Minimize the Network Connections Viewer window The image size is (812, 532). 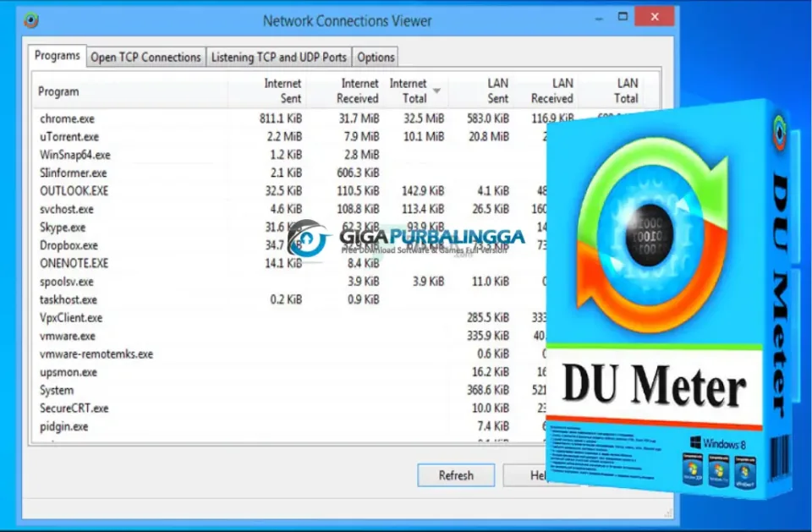[599, 19]
